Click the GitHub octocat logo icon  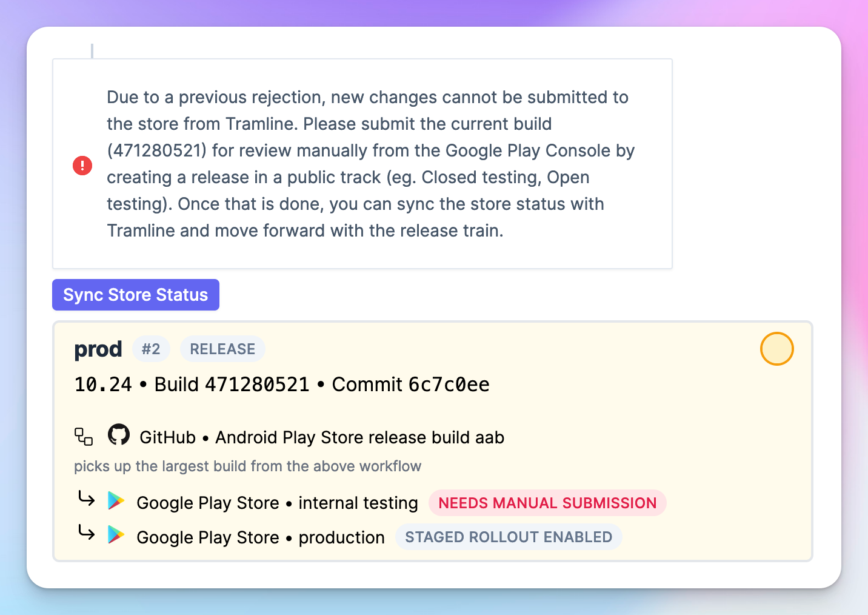click(x=119, y=435)
